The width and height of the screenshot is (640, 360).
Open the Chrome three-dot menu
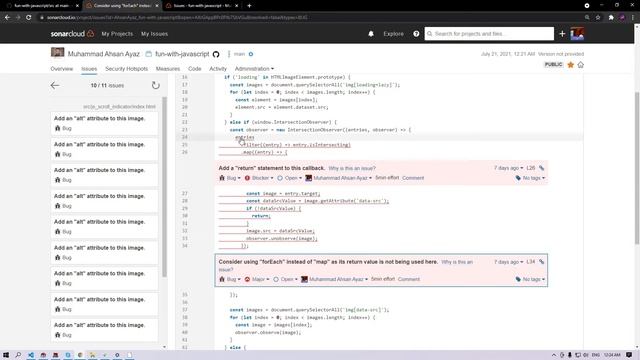633,18
